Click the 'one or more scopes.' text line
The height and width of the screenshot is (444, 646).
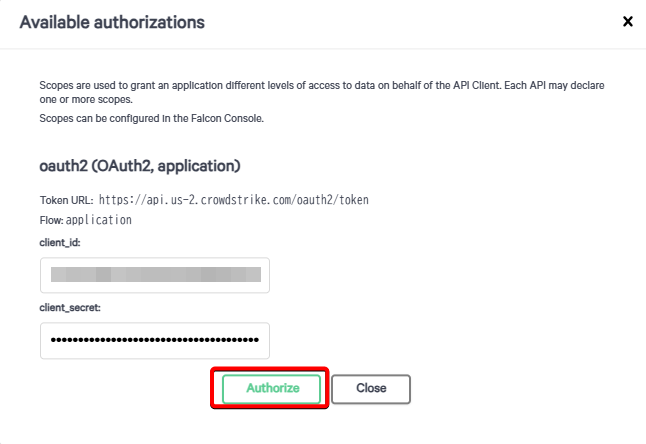[86, 100]
